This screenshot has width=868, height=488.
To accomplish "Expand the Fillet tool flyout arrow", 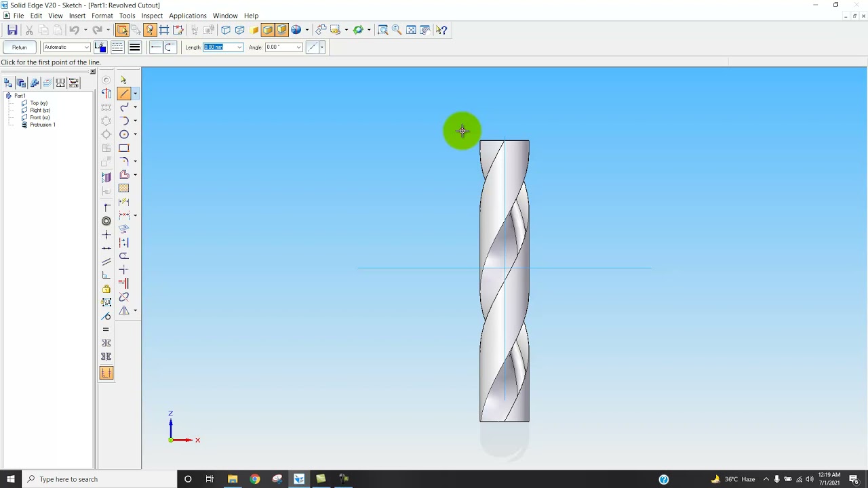I will [135, 161].
